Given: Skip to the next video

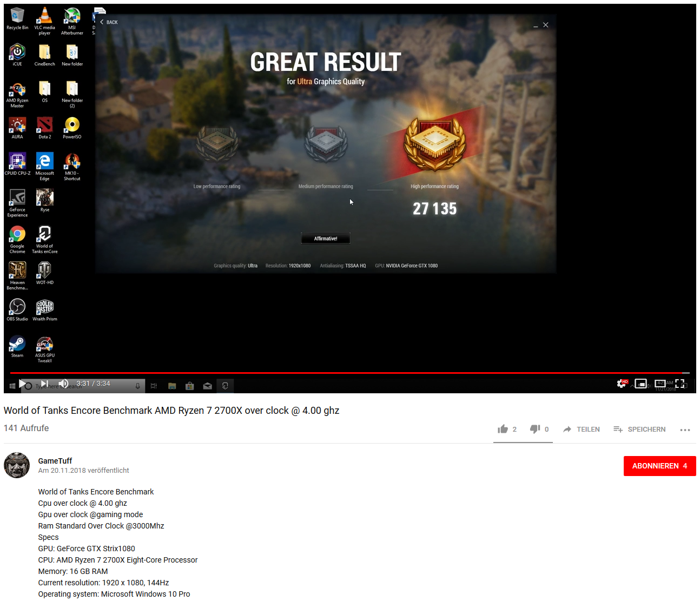Looking at the screenshot, I should coord(44,384).
